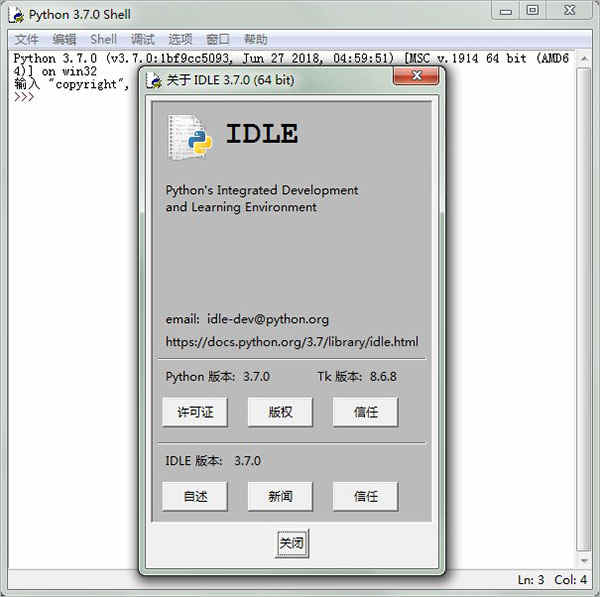Click the 许可证 button

195,412
